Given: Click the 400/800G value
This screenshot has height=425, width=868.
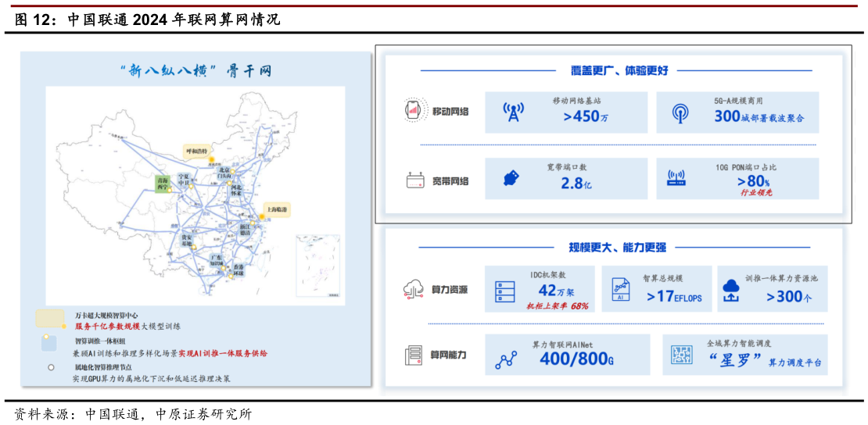Looking at the screenshot, I should click(x=576, y=359).
